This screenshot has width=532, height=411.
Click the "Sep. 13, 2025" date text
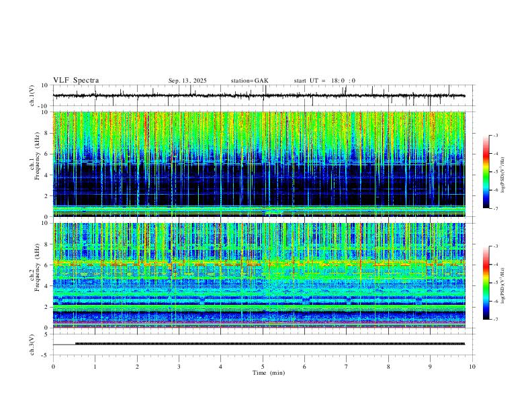pos(187,81)
